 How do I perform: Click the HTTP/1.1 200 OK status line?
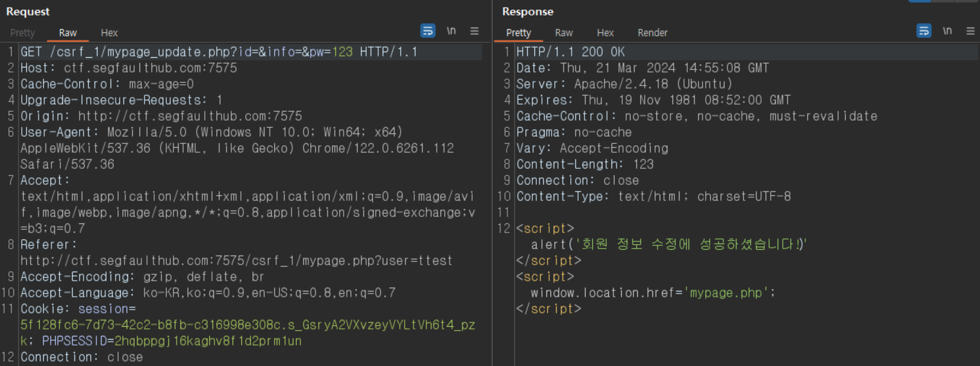click(x=570, y=52)
